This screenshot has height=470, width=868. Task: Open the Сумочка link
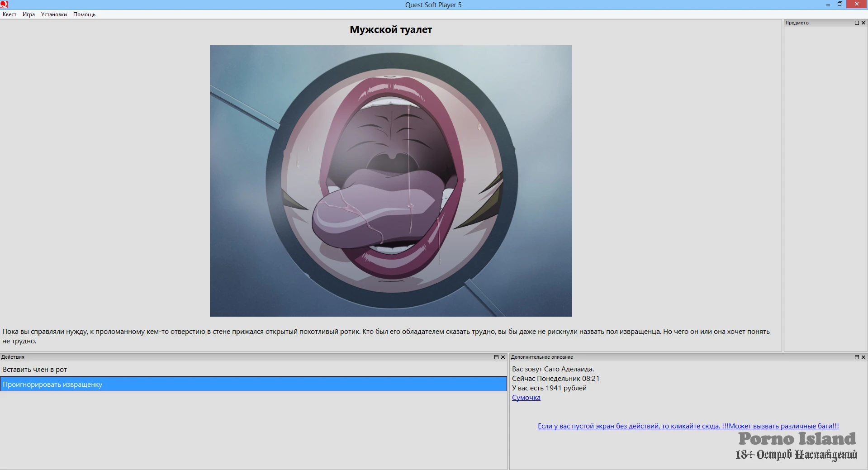526,398
